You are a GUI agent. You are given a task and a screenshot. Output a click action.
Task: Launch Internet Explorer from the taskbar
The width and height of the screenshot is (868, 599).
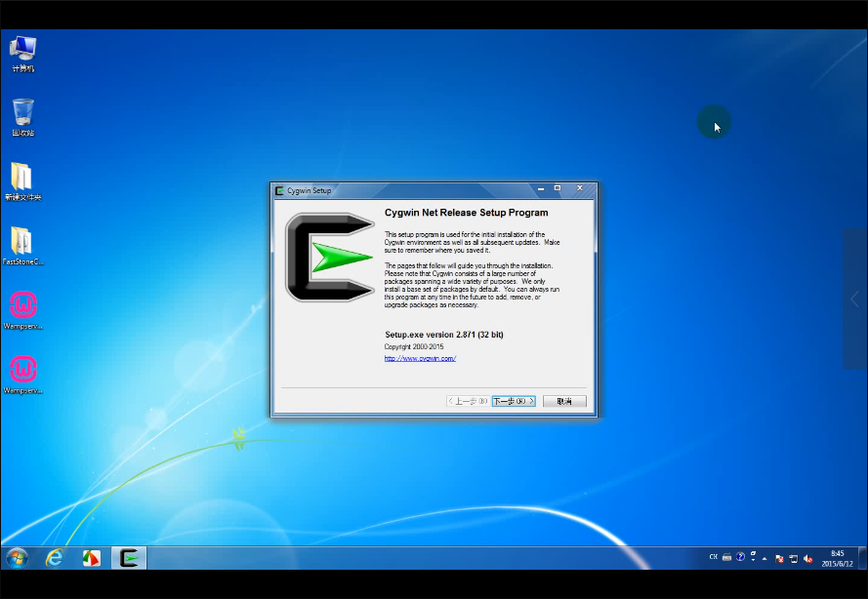click(x=55, y=558)
